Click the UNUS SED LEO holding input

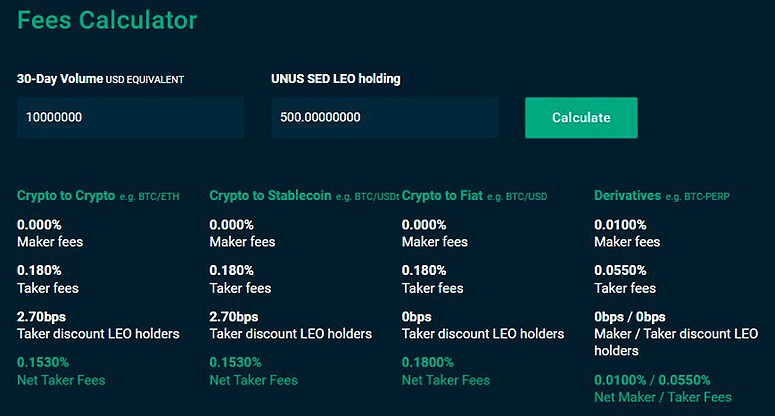click(384, 118)
